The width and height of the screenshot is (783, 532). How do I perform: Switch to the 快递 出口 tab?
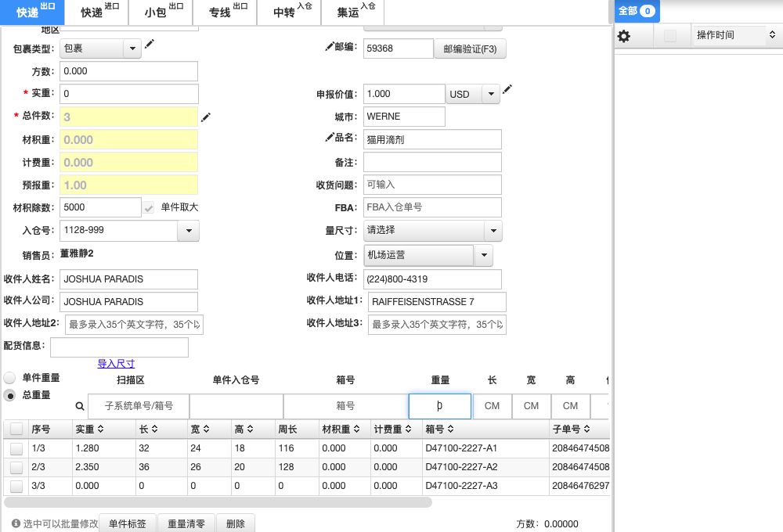click(32, 12)
